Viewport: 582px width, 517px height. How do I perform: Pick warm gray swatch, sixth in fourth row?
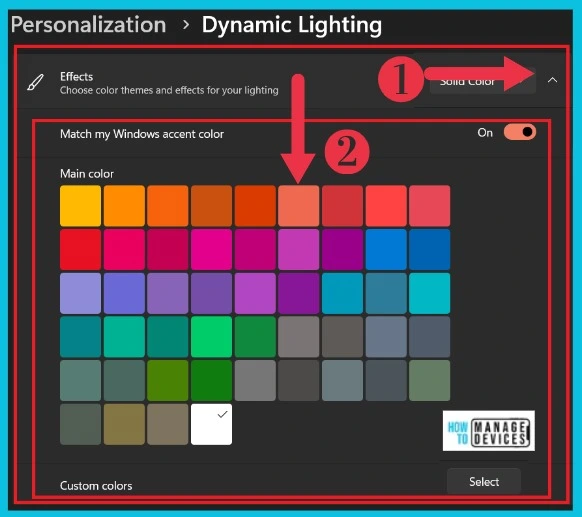click(x=298, y=337)
